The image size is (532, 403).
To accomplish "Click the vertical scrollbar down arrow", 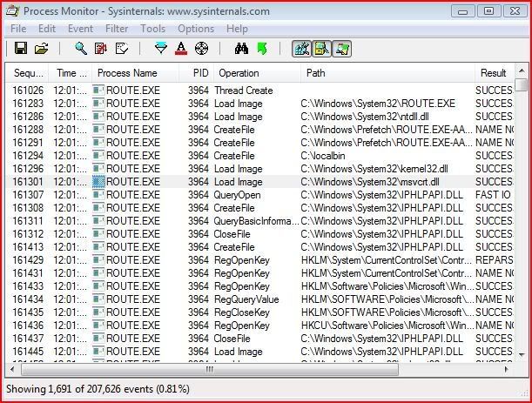I will coord(522,355).
